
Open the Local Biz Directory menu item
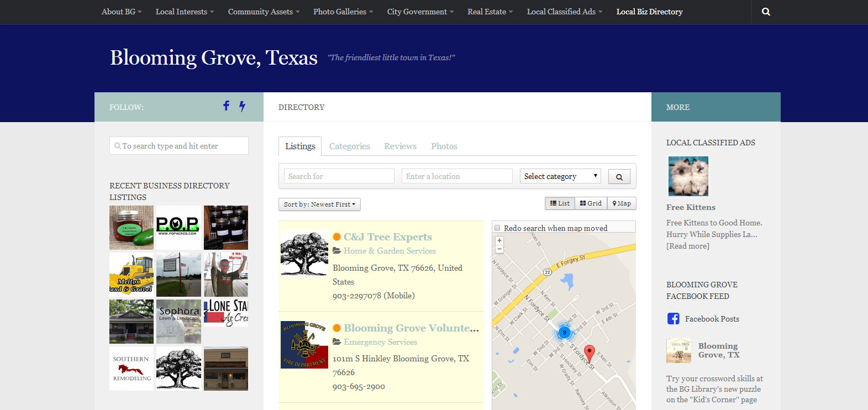(x=649, y=12)
